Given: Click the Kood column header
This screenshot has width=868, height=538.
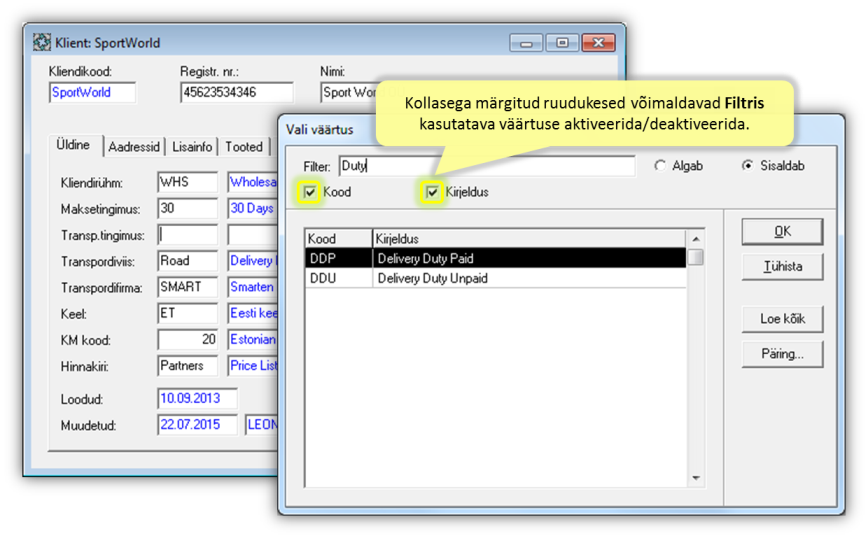Looking at the screenshot, I should point(338,239).
